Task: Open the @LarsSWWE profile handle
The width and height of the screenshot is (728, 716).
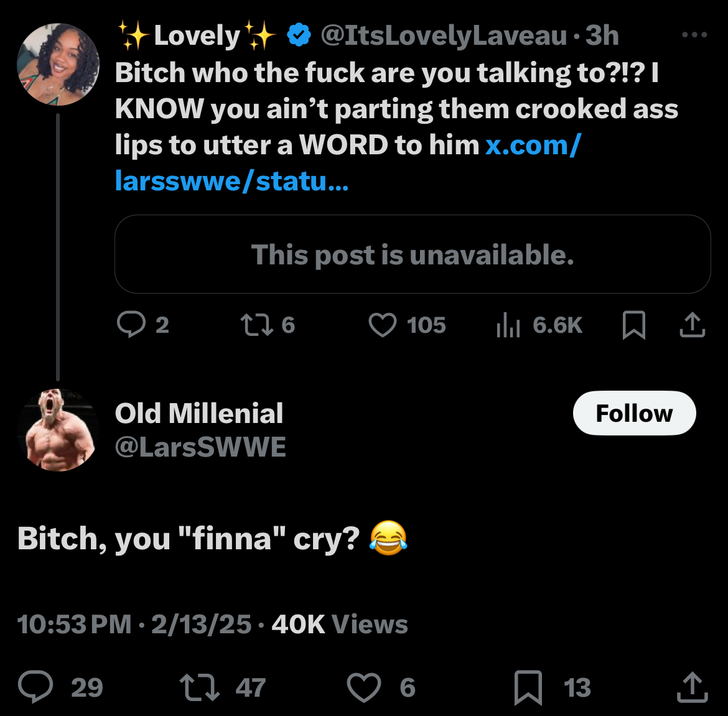Action: pyautogui.click(x=200, y=447)
